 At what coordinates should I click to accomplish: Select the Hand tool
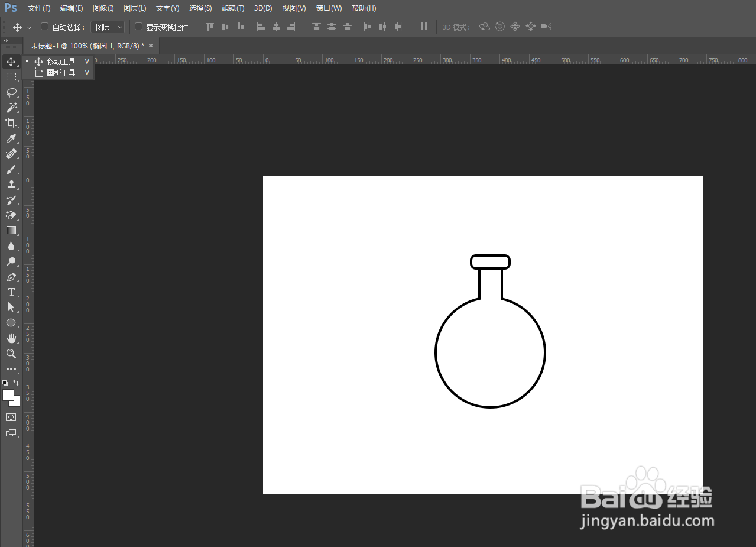(11, 338)
